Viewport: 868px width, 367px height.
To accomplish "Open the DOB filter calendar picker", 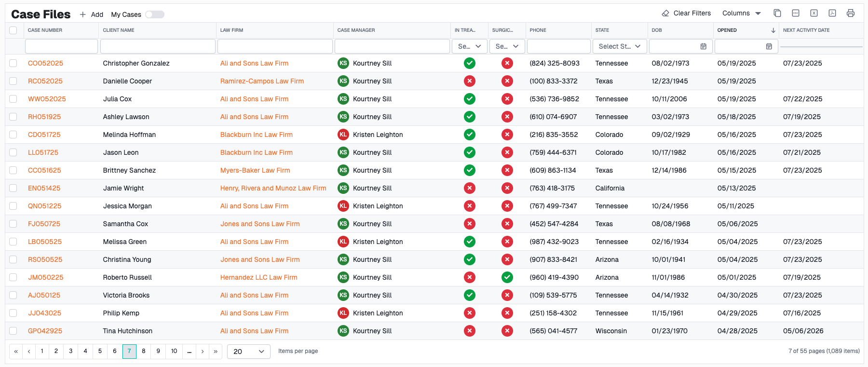I will click(x=703, y=46).
